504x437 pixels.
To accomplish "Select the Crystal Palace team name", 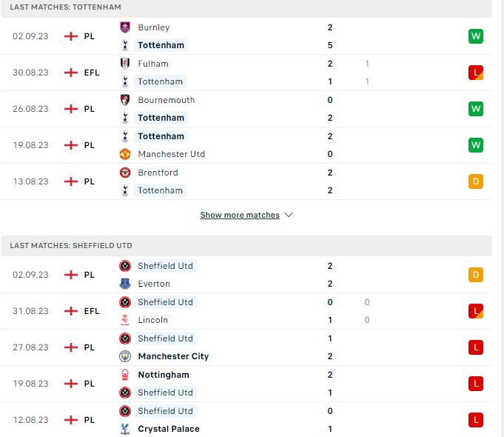I will point(169,429).
